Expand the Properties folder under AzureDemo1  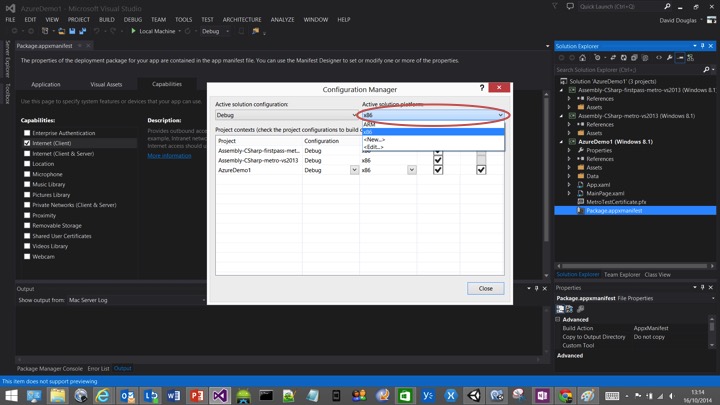pos(569,150)
